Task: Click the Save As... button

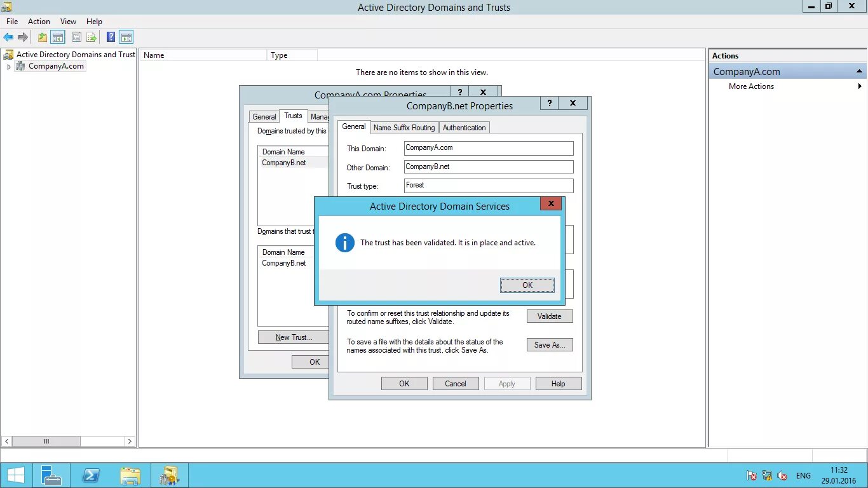Action: (x=550, y=345)
